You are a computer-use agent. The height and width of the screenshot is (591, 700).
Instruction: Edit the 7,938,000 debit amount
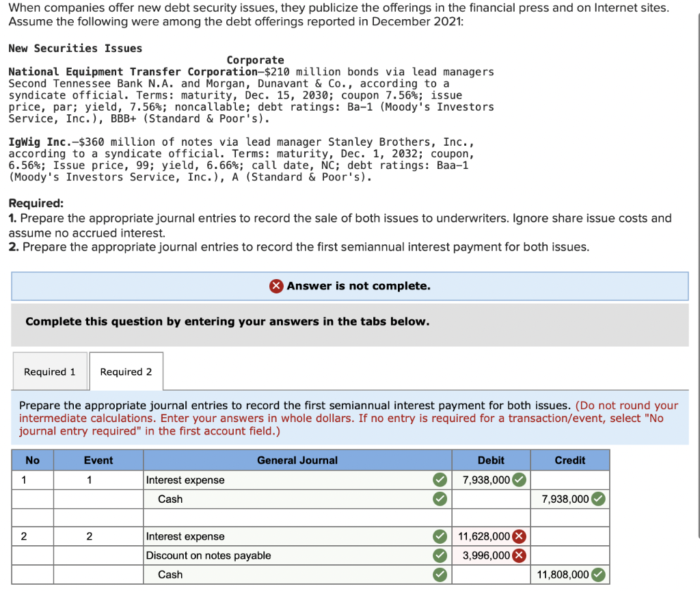tap(491, 480)
